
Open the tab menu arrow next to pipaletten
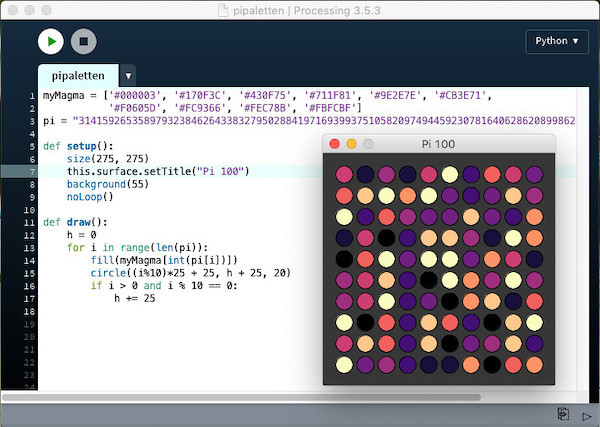[x=128, y=76]
